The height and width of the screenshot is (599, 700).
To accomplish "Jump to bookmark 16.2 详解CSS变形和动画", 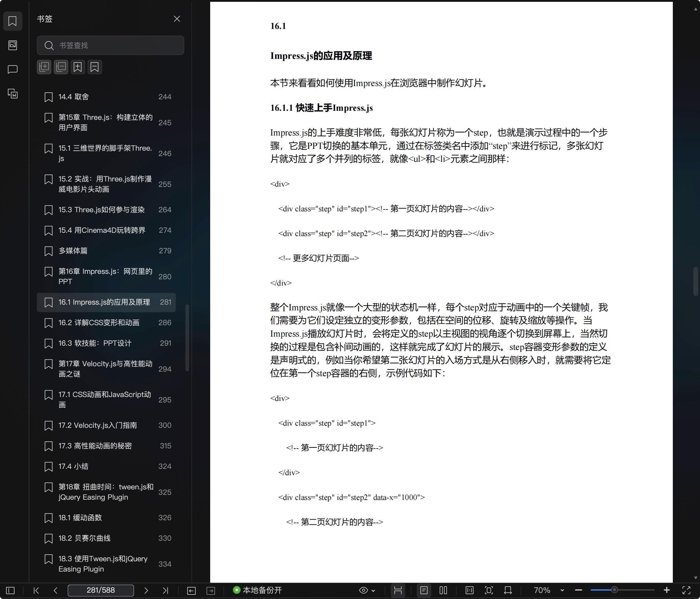I will click(106, 323).
